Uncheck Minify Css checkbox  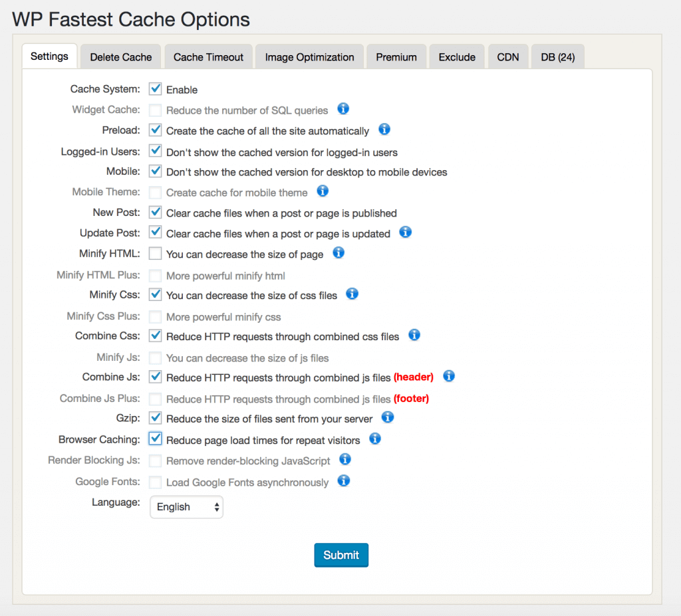coord(155,295)
